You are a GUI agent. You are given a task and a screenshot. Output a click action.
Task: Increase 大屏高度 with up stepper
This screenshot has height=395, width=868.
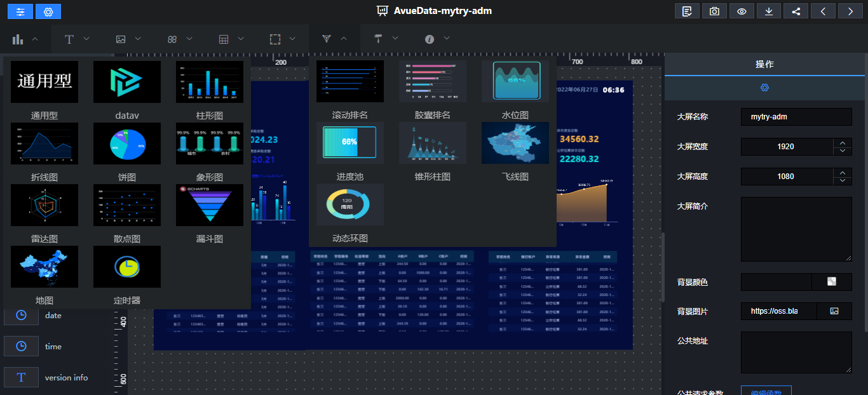[x=843, y=172]
